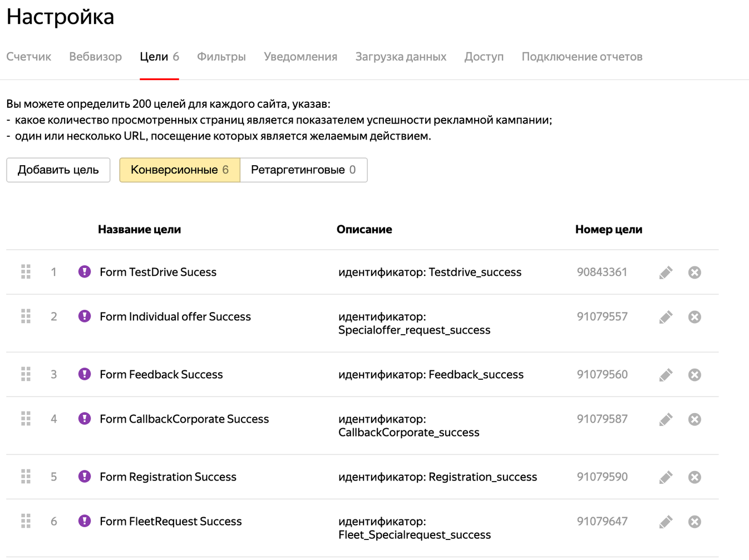Select the Цели tab
The width and height of the screenshot is (749, 560).
159,57
